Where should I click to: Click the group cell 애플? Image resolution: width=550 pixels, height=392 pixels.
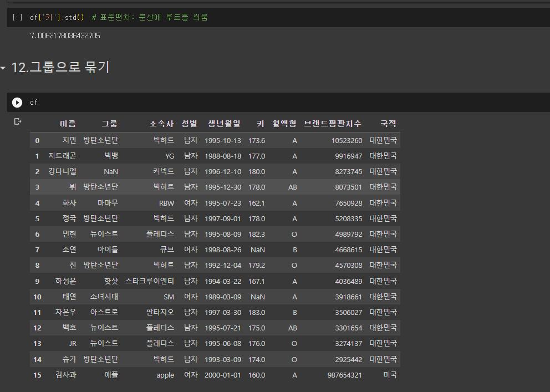(111, 375)
